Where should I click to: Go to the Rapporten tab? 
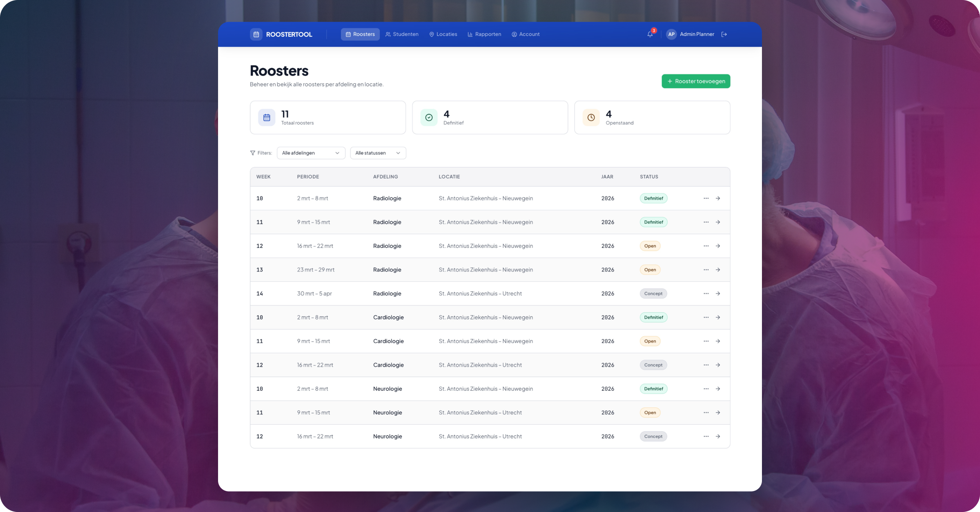(x=484, y=34)
